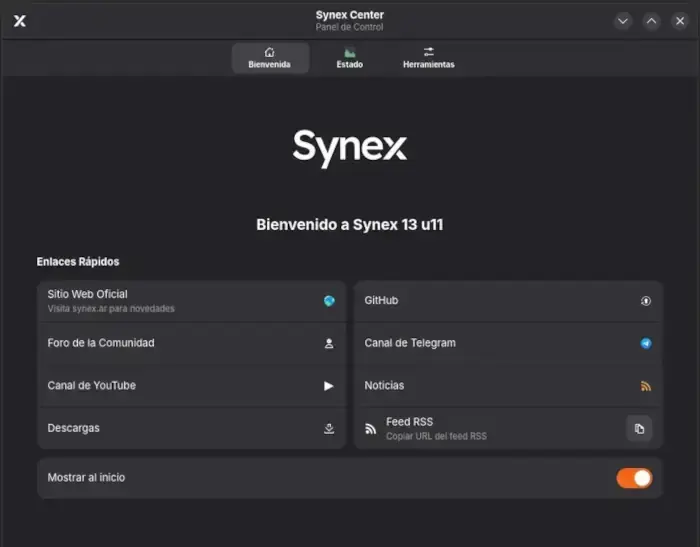
Task: Click the person icon for Foro de la Comunidad
Action: [x=329, y=343]
